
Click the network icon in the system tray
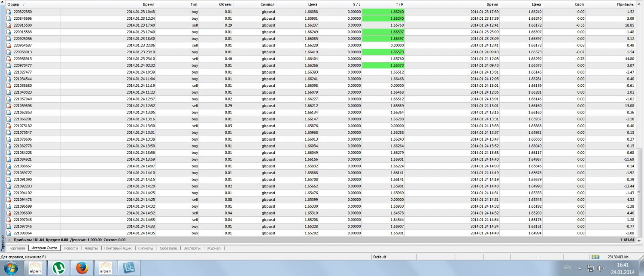tap(590, 269)
